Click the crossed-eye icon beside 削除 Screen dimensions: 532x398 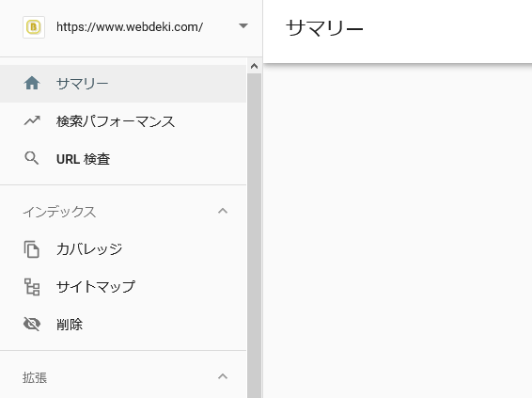32,324
